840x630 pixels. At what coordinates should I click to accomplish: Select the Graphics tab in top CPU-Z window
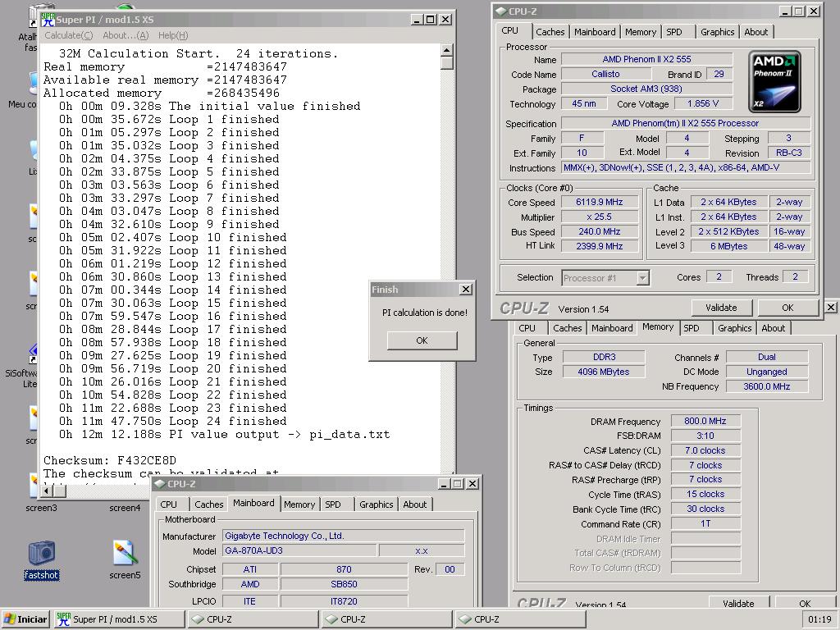[x=717, y=32]
